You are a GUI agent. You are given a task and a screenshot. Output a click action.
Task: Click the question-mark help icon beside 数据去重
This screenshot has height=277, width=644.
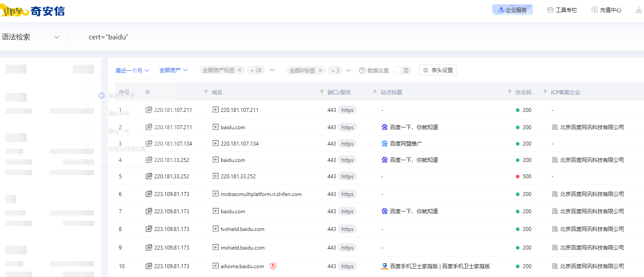(362, 70)
